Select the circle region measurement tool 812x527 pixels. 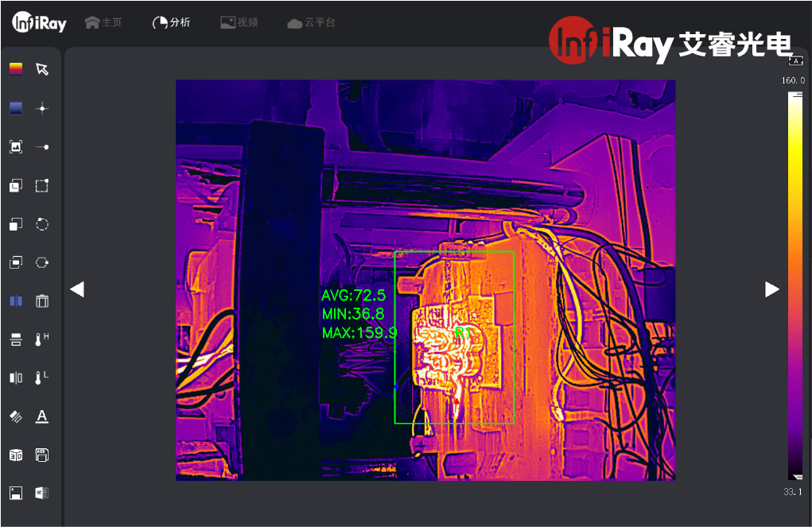coord(42,224)
